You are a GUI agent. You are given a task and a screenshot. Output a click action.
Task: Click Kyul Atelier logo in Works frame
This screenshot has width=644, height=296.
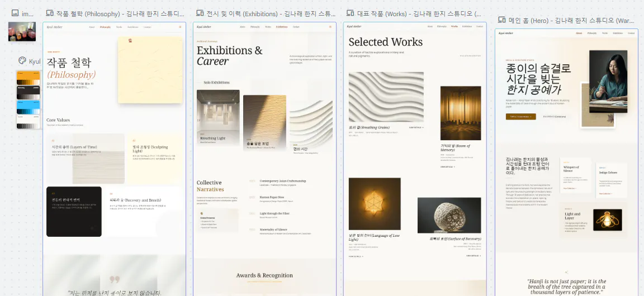[x=354, y=26]
